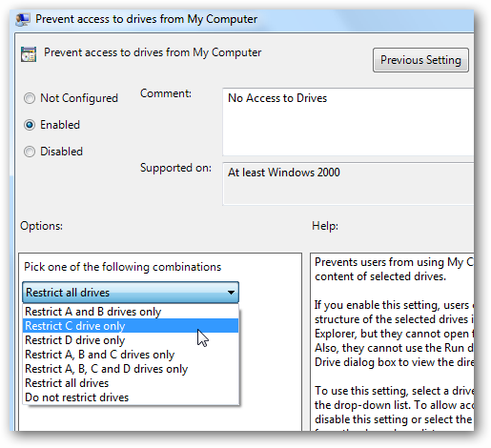
Task: Select the Disabled radio button
Action: click(30, 152)
